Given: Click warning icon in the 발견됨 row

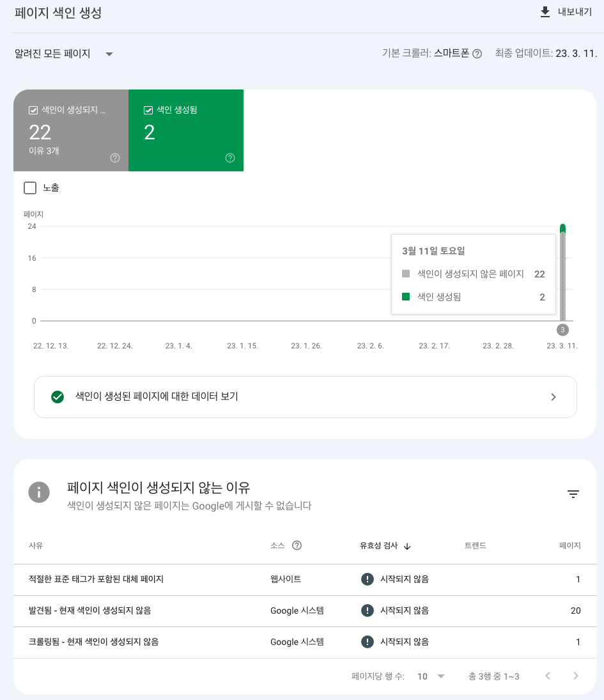Looking at the screenshot, I should click(x=367, y=611).
